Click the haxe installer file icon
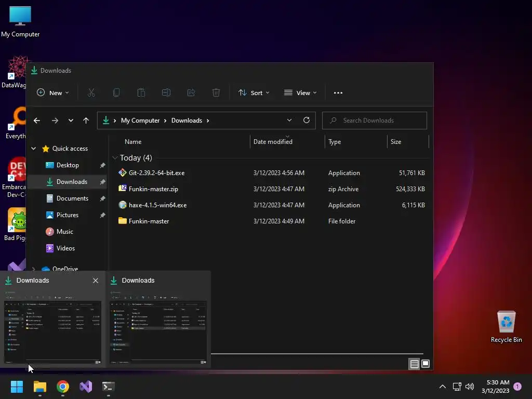This screenshot has height=399, width=532. [x=122, y=205]
